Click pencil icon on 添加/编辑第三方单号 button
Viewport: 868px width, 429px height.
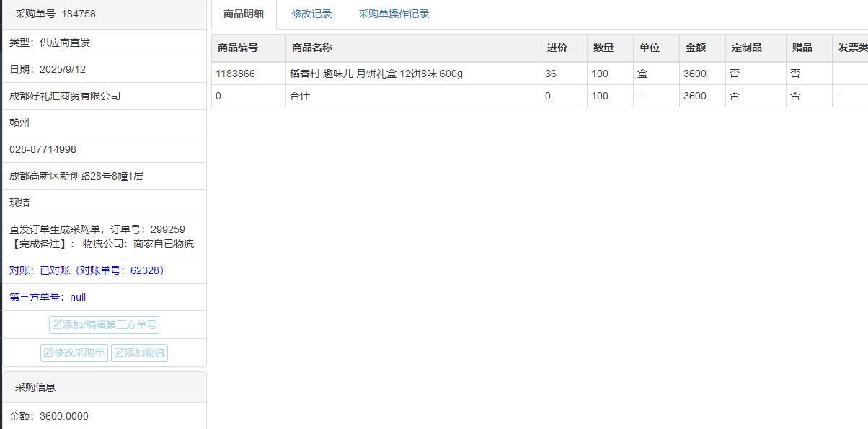tap(58, 325)
